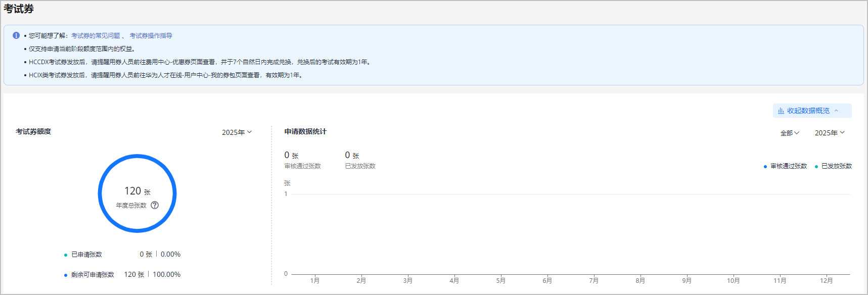Viewport: 868px width, 295px height.
Task: Click the 9月 label on chart axis
Action: click(x=687, y=280)
